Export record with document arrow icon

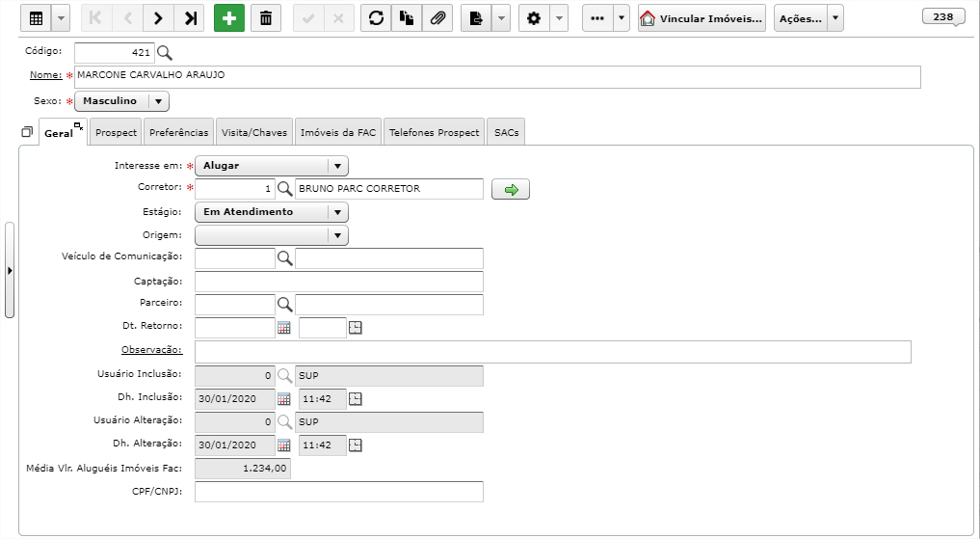[x=476, y=18]
